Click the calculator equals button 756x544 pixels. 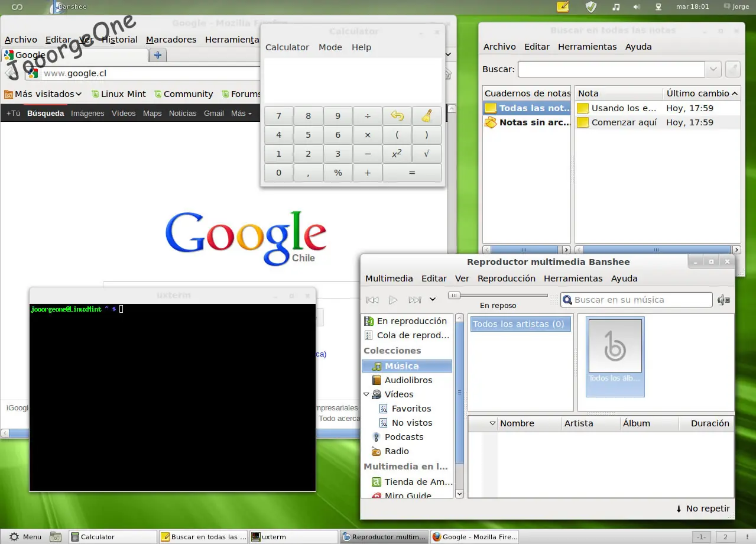tap(412, 173)
